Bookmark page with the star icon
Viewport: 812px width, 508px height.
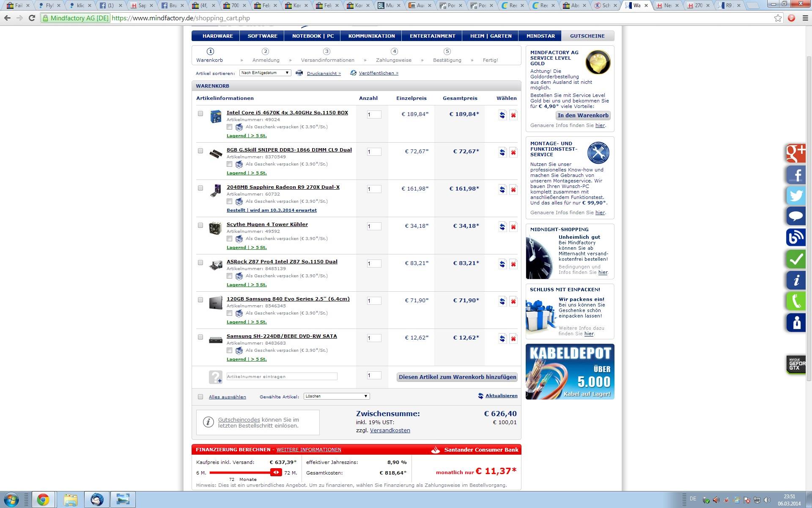click(x=778, y=18)
